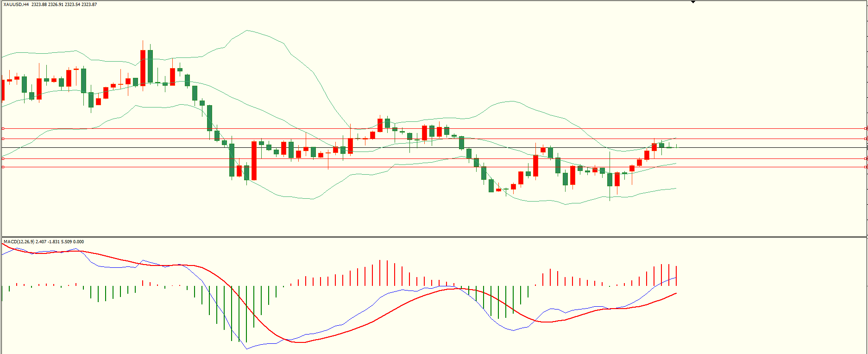868x354 pixels.
Task: Select right handle of third red line
Action: click(x=866, y=158)
